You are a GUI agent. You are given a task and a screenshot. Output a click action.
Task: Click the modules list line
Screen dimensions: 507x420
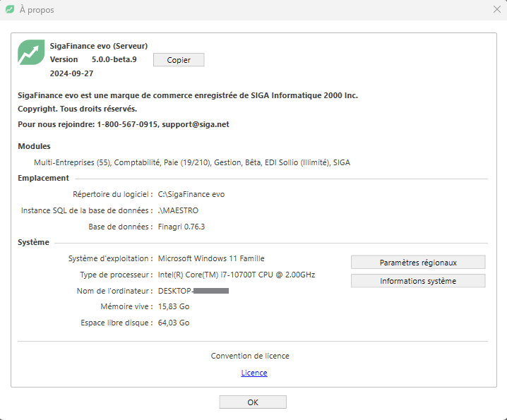pos(192,162)
